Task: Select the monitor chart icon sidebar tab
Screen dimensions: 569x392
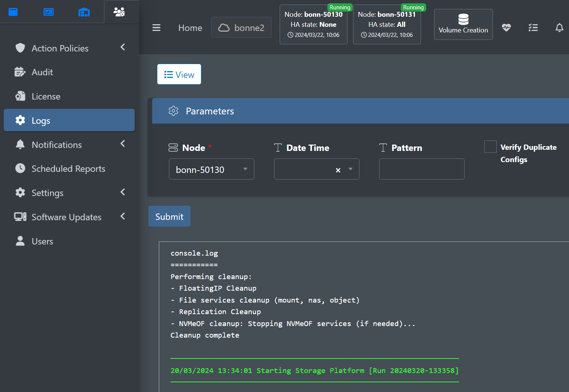Action: point(48,12)
